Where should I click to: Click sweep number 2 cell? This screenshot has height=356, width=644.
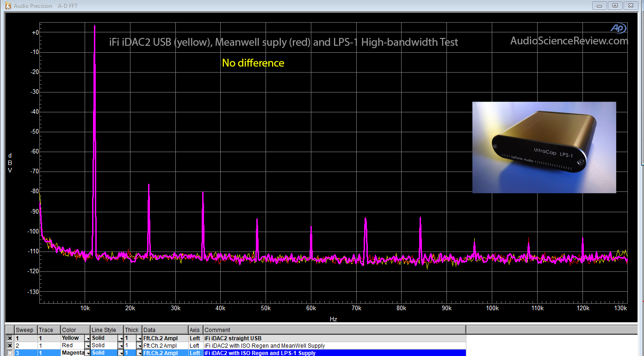[25, 346]
